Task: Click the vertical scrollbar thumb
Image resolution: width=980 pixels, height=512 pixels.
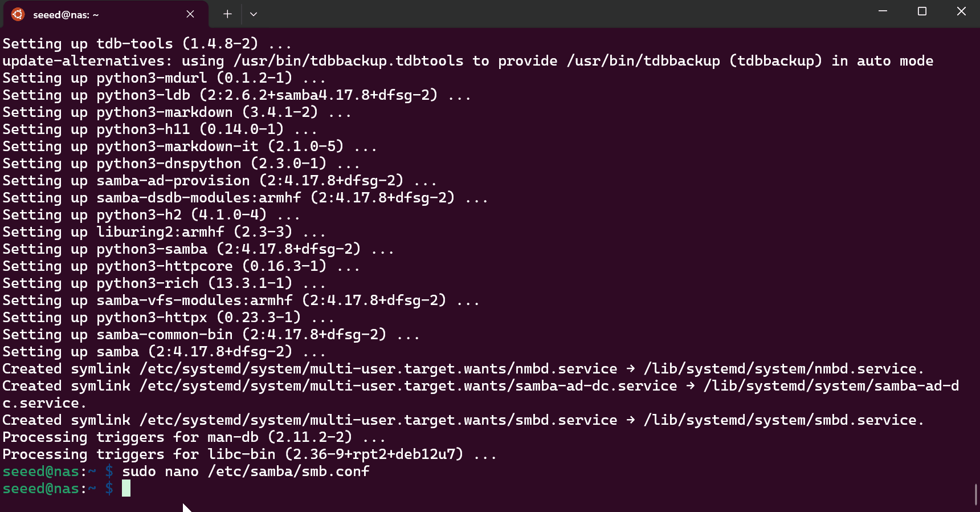Action: (x=976, y=494)
